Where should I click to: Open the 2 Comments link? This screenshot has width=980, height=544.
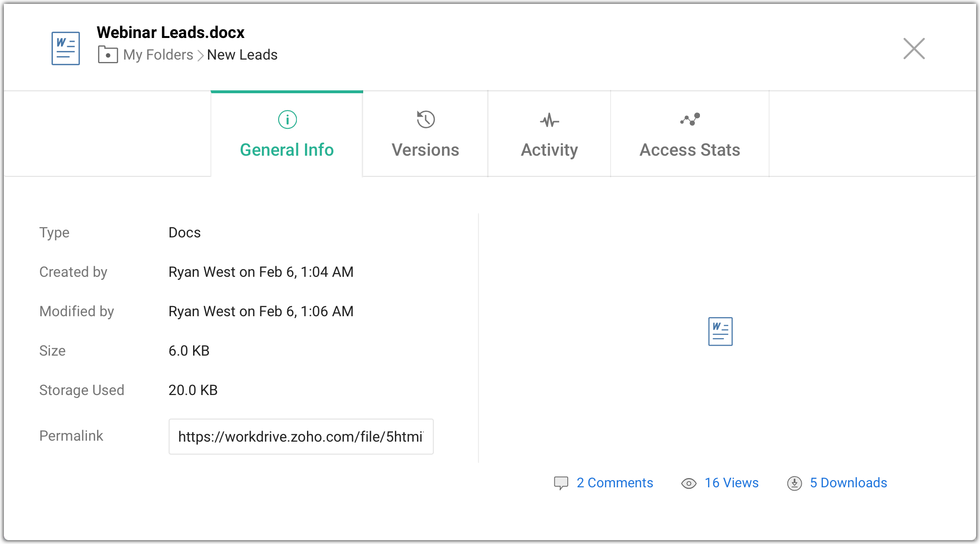point(614,483)
